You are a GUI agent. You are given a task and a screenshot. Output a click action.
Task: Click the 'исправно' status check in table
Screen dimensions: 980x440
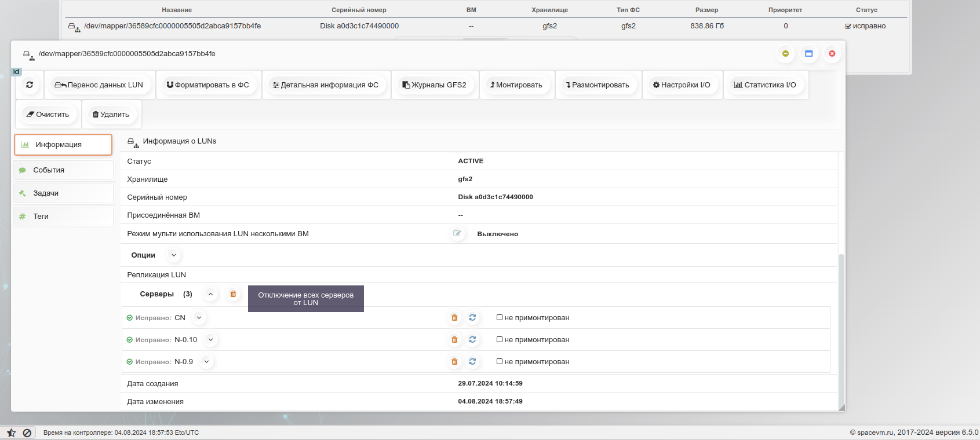848,26
